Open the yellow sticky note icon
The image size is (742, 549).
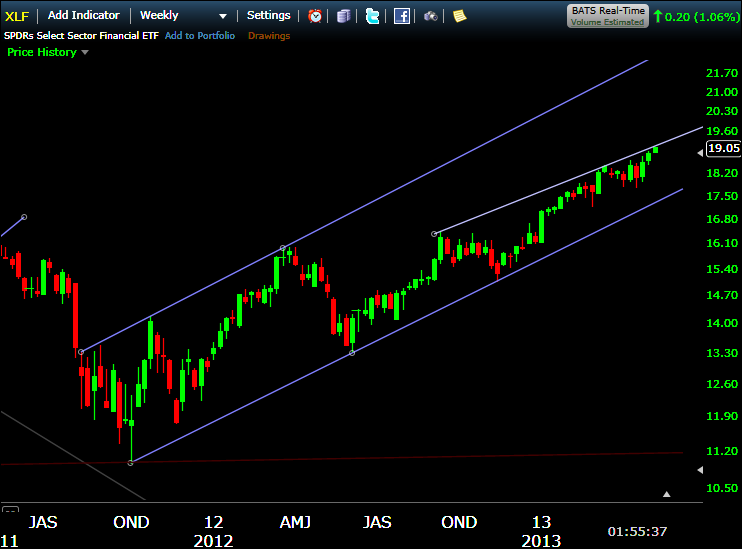(459, 16)
